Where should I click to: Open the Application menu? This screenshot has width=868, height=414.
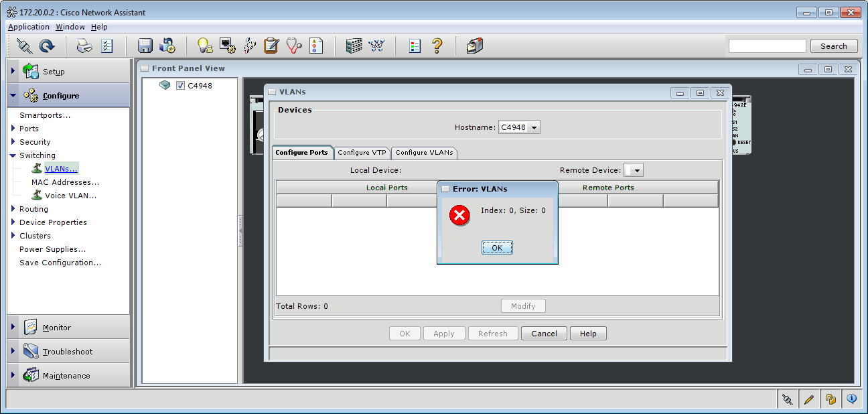[x=29, y=27]
